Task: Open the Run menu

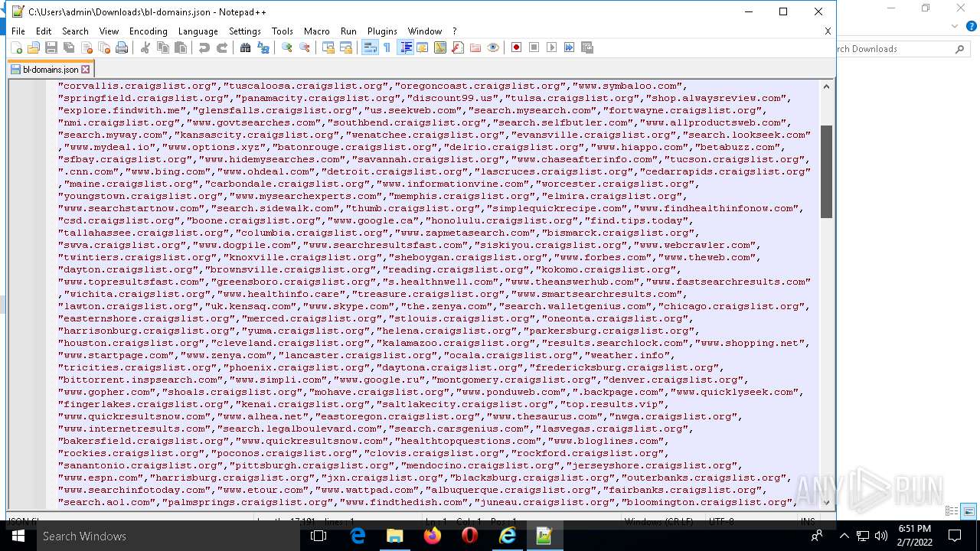Action: [x=348, y=31]
